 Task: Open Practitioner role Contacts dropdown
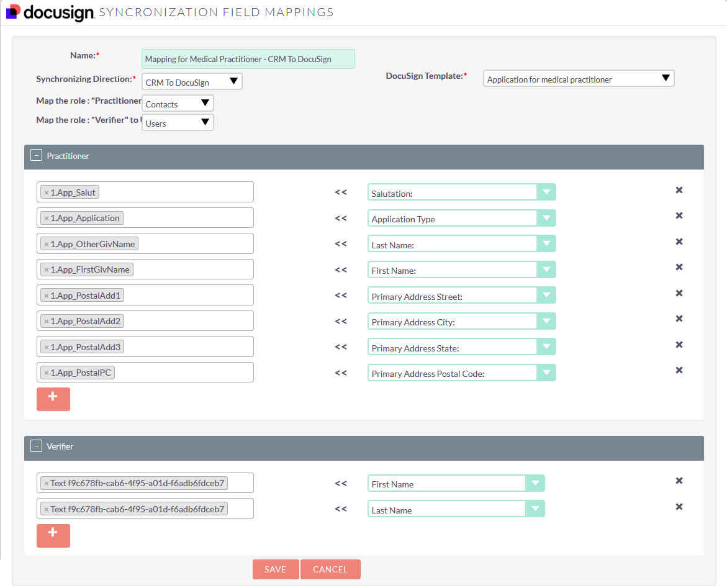[178, 104]
